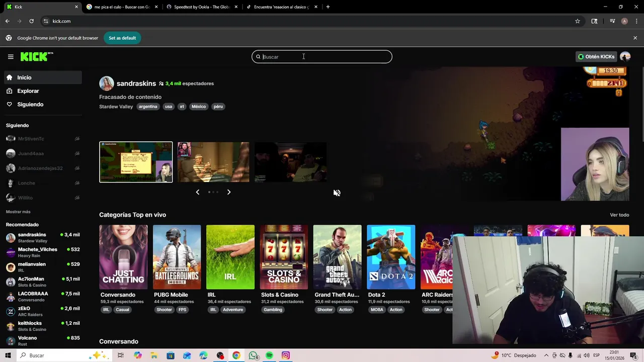The width and height of the screenshot is (644, 362).
Task: Open recommended channel Ac7ionMan
Action: 43,282
